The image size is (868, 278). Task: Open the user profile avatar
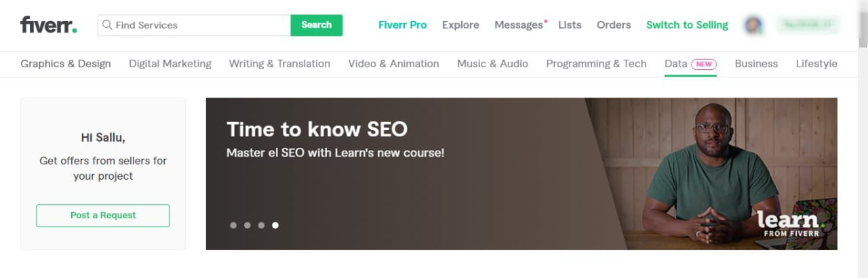(753, 25)
